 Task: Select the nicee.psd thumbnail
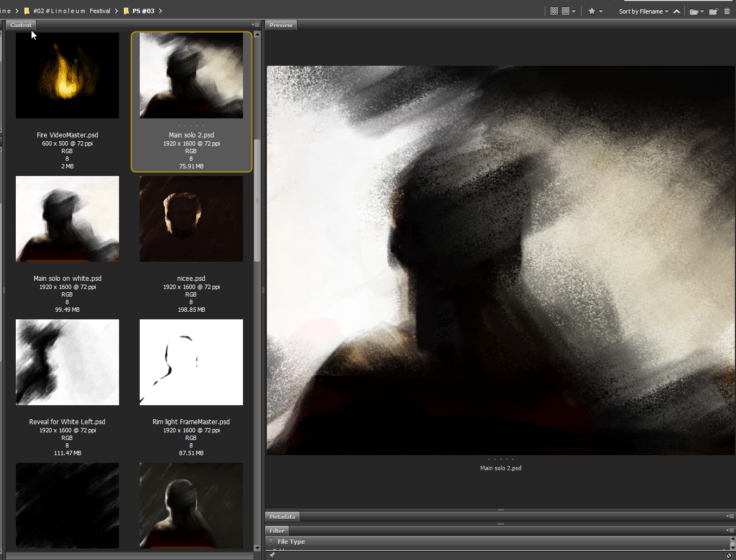pyautogui.click(x=191, y=219)
